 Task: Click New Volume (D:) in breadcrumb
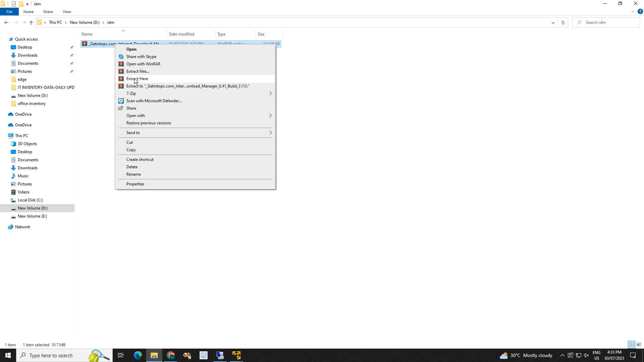click(85, 22)
